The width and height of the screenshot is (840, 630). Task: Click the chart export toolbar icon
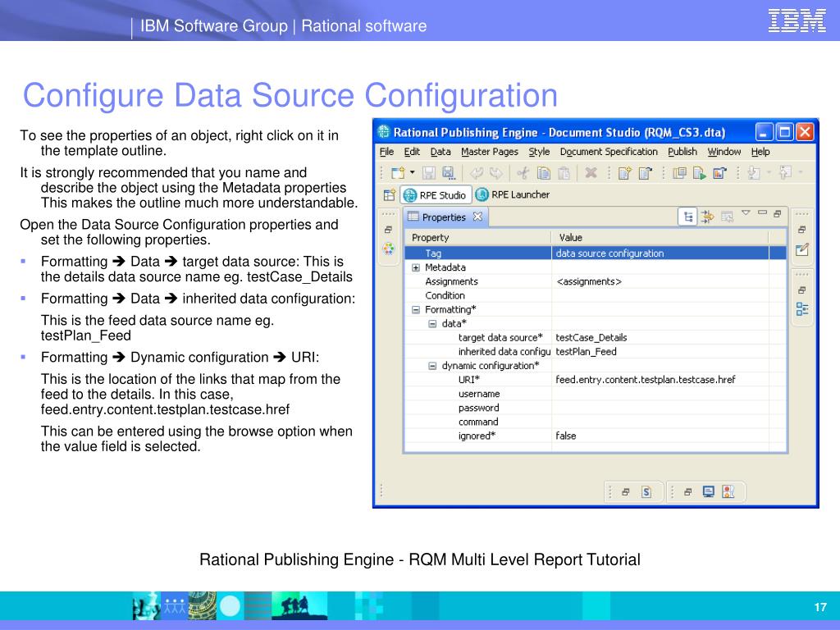pos(719,172)
